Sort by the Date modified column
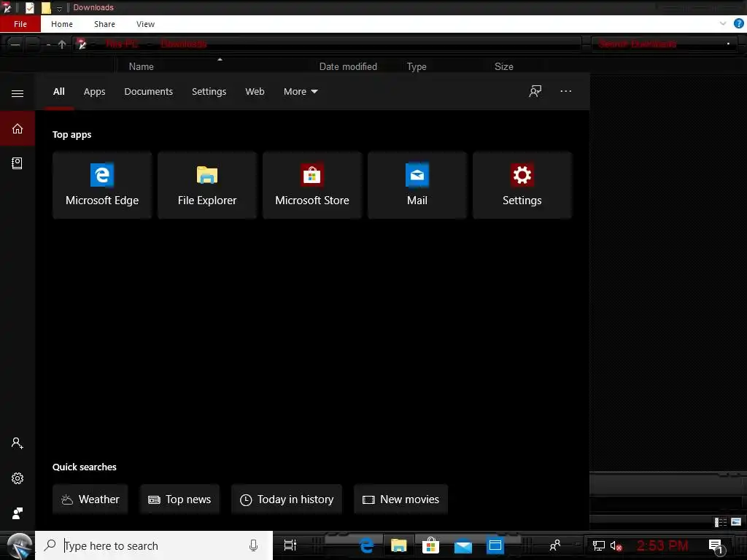This screenshot has height=560, width=747. tap(348, 66)
